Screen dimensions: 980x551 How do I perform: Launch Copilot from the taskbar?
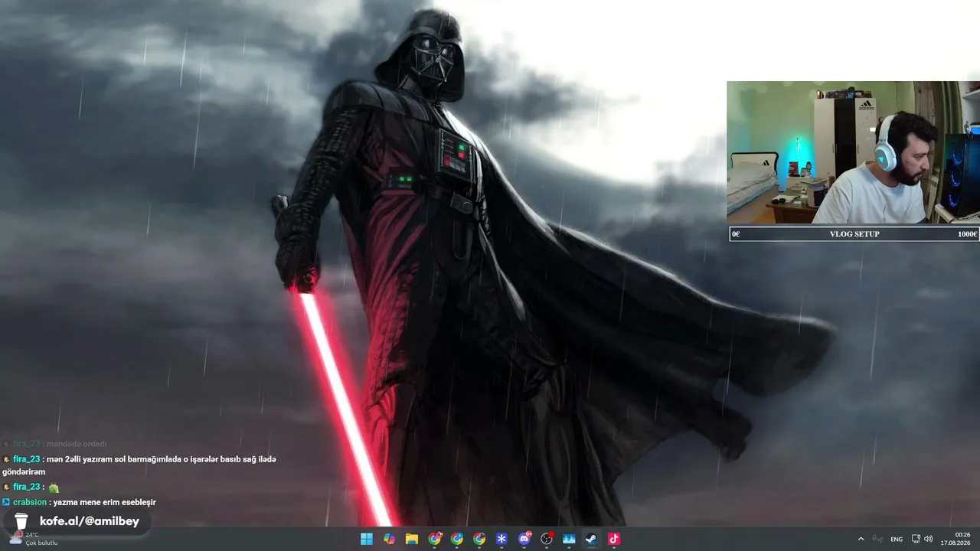point(389,539)
